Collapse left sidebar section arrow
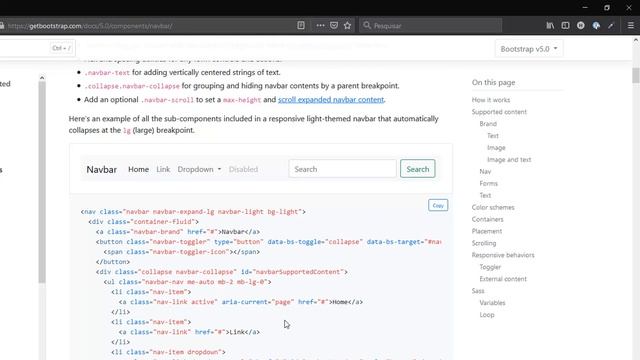Viewport: 640px width, 360px height. 42,78
